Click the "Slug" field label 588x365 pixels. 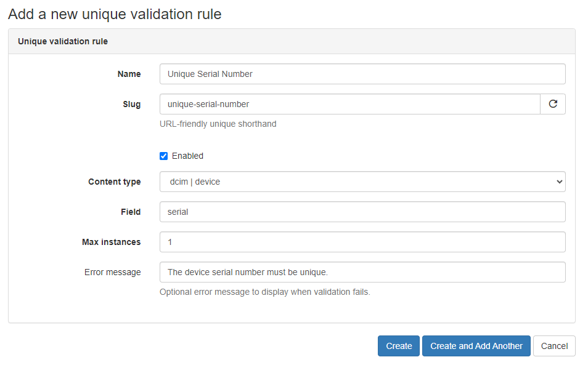(131, 104)
